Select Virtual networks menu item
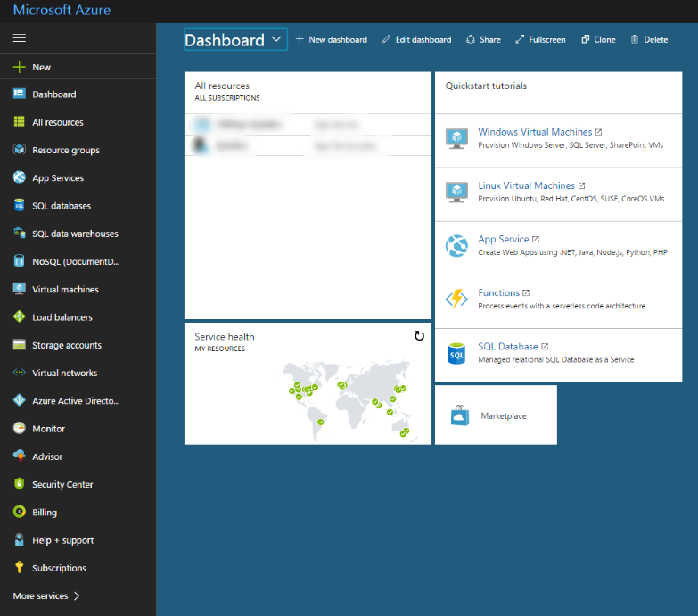This screenshot has width=698, height=616. point(64,373)
